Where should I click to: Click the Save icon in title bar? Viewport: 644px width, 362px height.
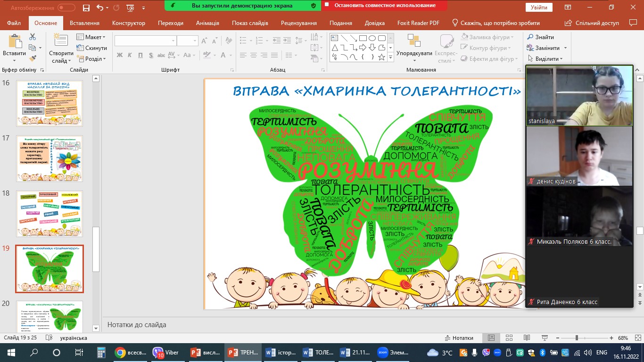86,8
